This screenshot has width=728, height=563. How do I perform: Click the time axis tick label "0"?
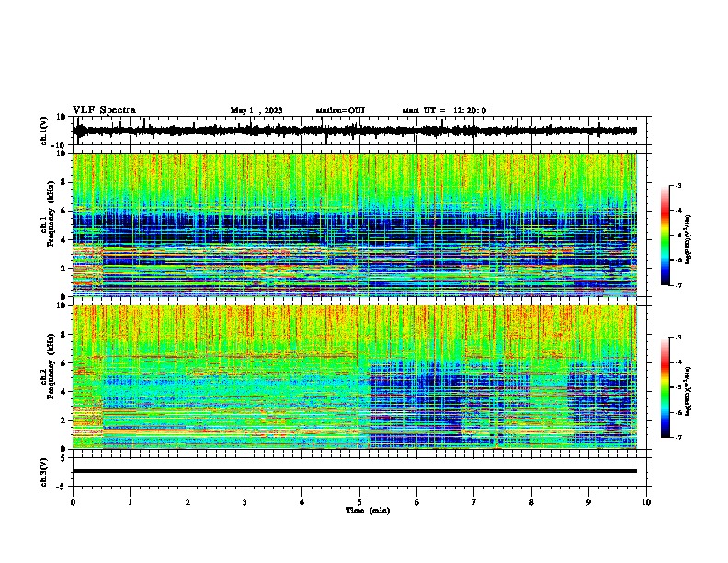click(73, 502)
